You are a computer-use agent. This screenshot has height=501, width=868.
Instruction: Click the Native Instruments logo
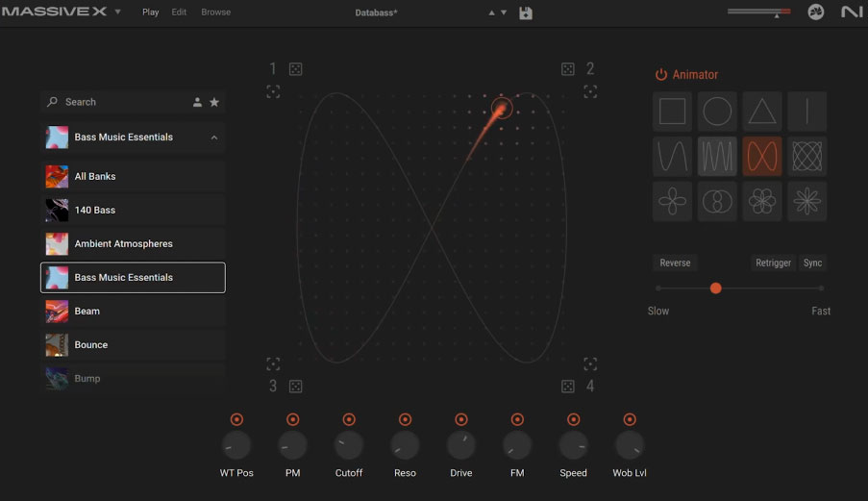click(x=852, y=12)
